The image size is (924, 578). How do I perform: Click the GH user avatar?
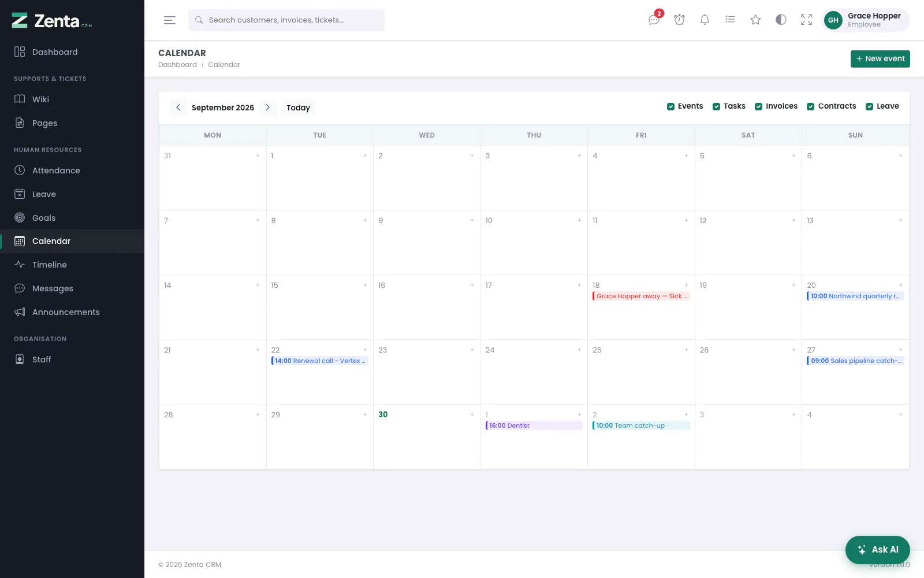click(833, 20)
